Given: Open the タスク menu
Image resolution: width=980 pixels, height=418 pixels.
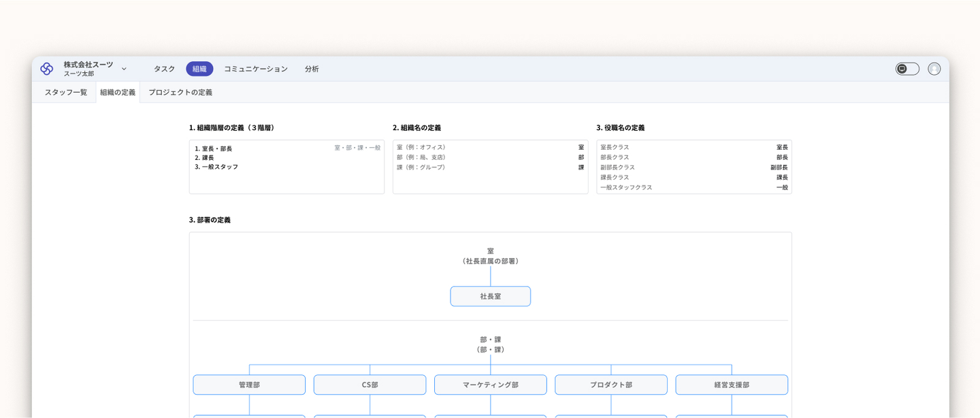Looking at the screenshot, I should tap(164, 69).
